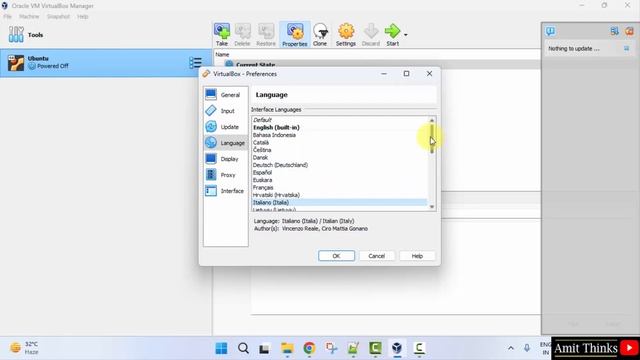Open Task View from the taskbar

coord(264,348)
